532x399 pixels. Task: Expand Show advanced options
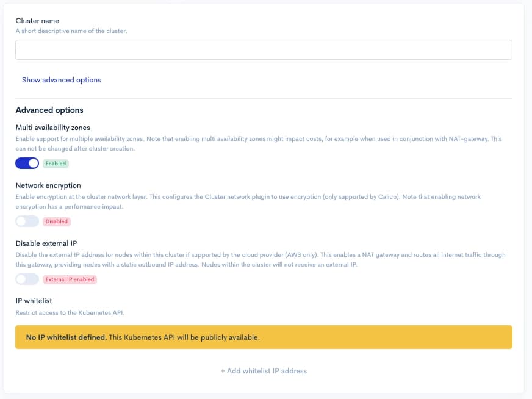62,80
